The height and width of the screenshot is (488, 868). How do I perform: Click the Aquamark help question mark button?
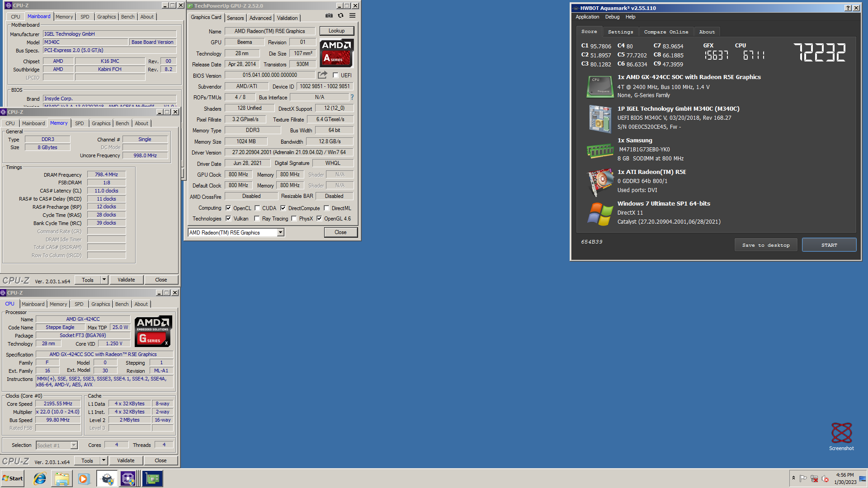click(x=848, y=8)
